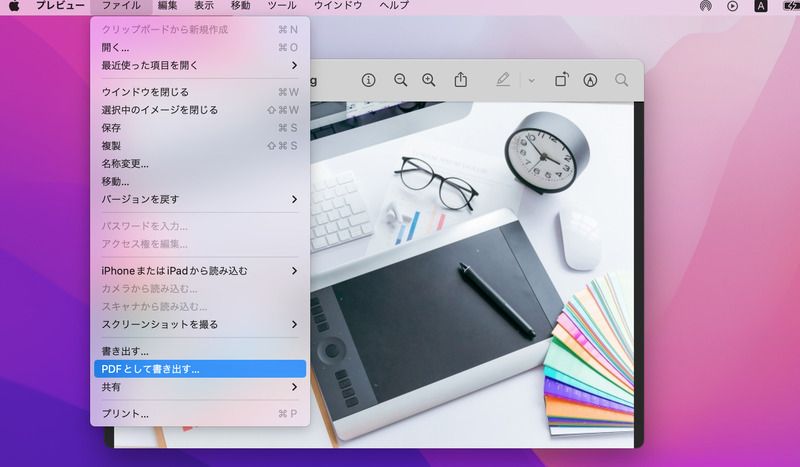Choose ウインドウを閉じる
This screenshot has height=467, width=800.
click(200, 92)
